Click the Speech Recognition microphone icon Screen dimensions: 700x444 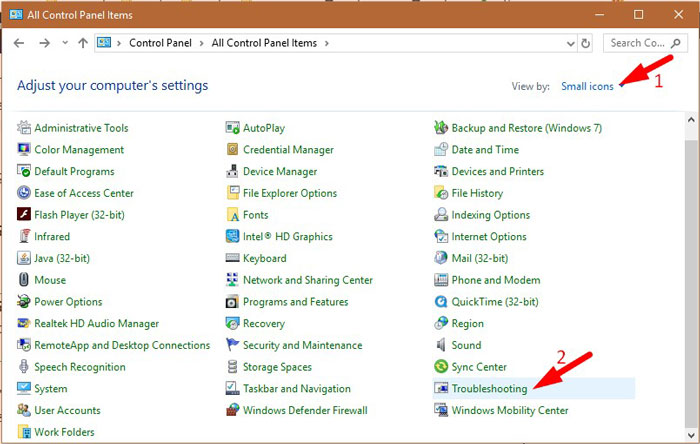24,367
